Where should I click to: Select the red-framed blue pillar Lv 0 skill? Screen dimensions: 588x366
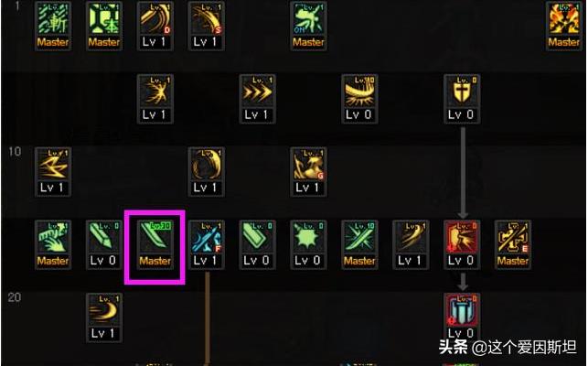click(x=462, y=318)
